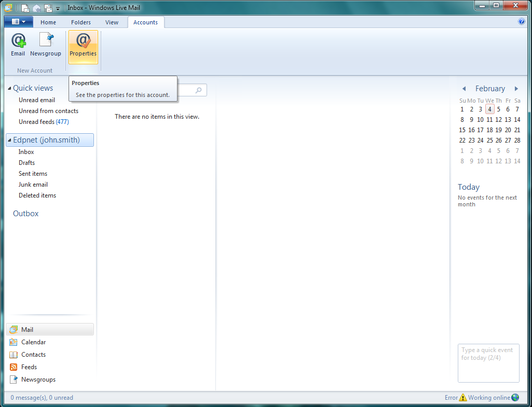Viewport: 532px width, 407px height.
Task: Open the Windows Live Mail application menu button
Action: [x=19, y=22]
